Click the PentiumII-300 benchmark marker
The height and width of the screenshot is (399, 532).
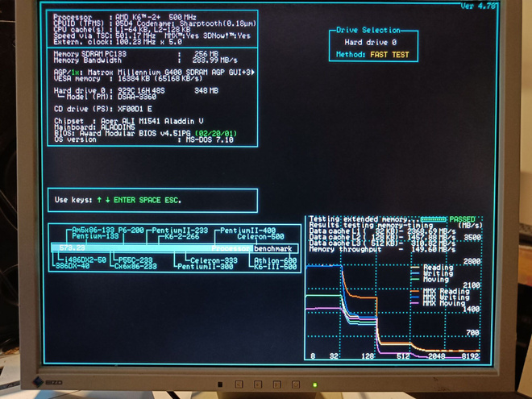pyautogui.click(x=206, y=267)
